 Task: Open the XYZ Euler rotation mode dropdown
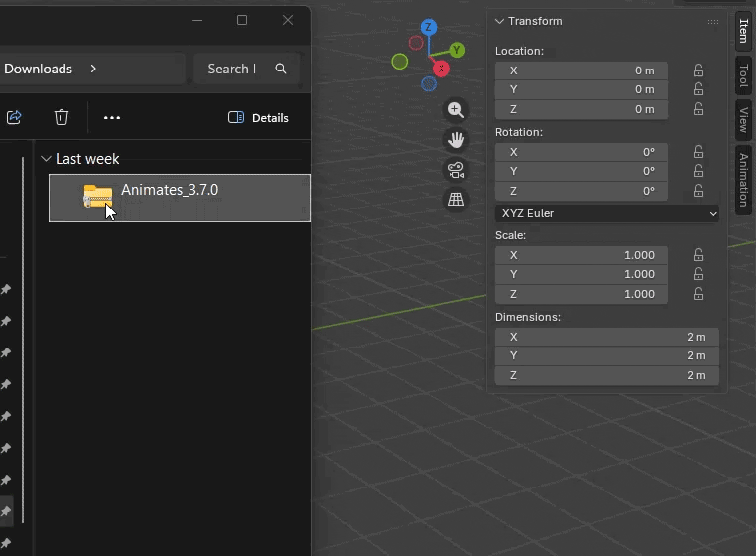(x=608, y=213)
